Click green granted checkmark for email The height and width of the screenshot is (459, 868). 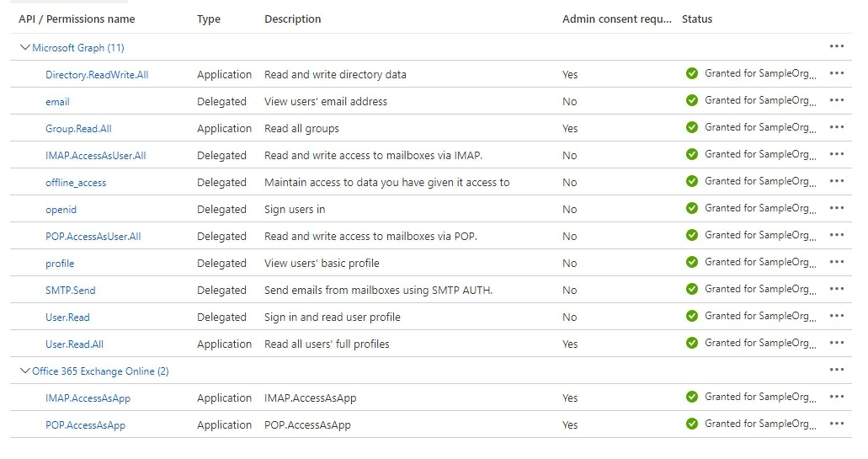[x=692, y=100]
